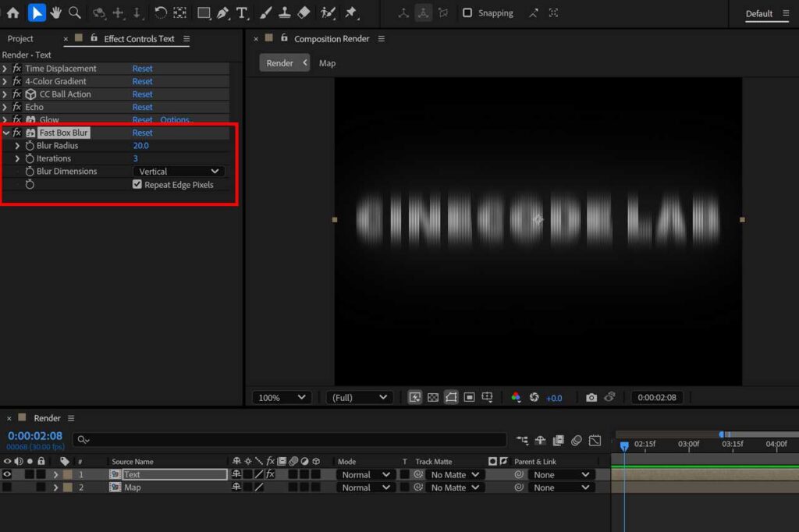This screenshot has width=799, height=532.
Task: Select the Rotation tool
Action: pos(161,12)
